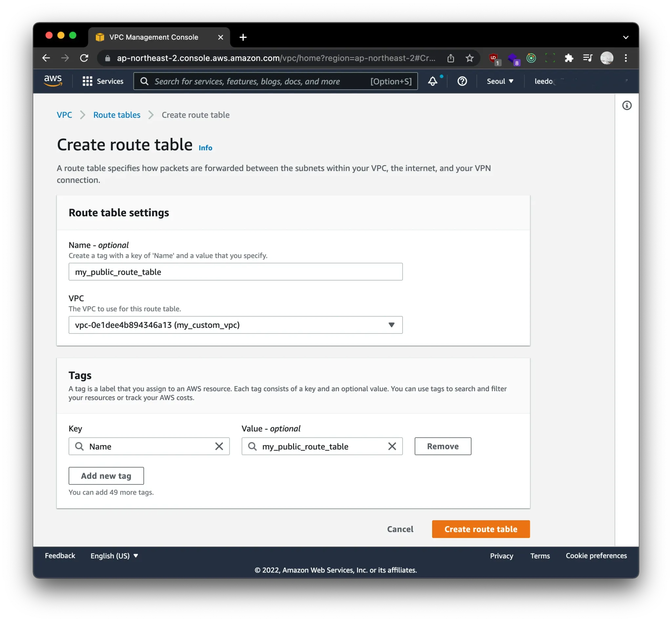Open the browser Extensions puzzle icon
The width and height of the screenshot is (672, 622).
(569, 58)
